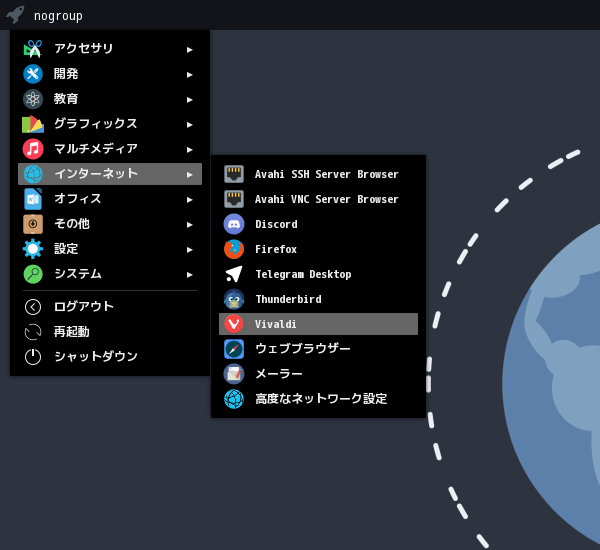600x550 pixels.
Task: Click the 高度なネットワーク設定 globe icon
Action: (x=234, y=399)
